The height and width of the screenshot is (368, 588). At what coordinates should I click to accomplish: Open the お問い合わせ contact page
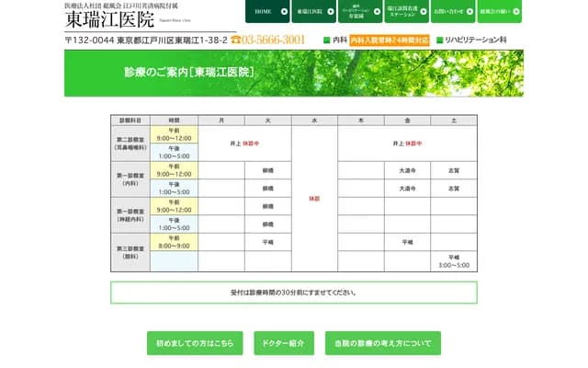[451, 12]
